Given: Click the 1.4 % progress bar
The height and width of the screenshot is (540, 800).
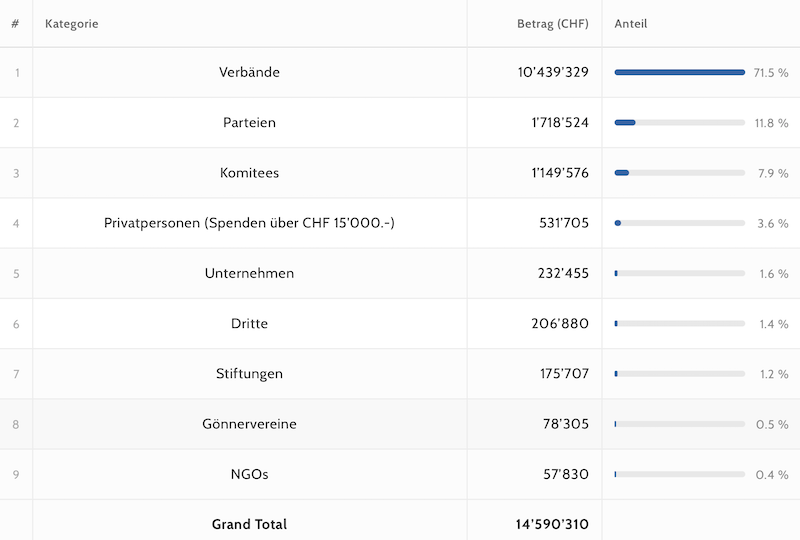Looking at the screenshot, I should click(680, 324).
